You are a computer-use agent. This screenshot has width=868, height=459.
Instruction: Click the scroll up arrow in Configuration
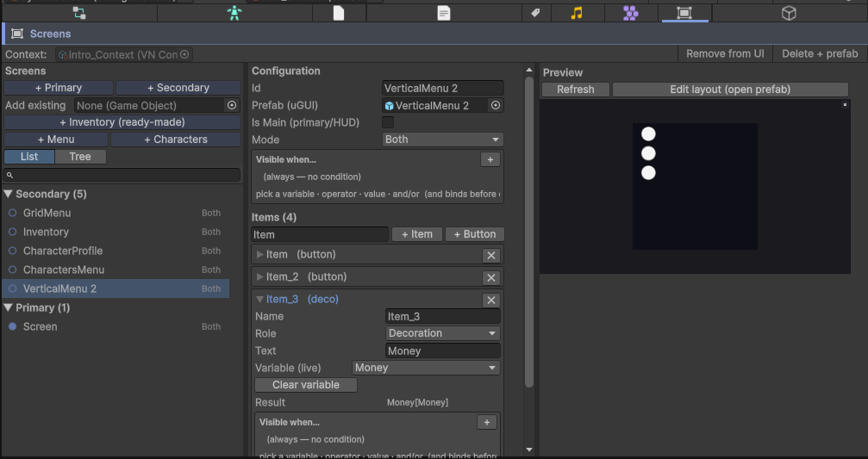pos(529,70)
